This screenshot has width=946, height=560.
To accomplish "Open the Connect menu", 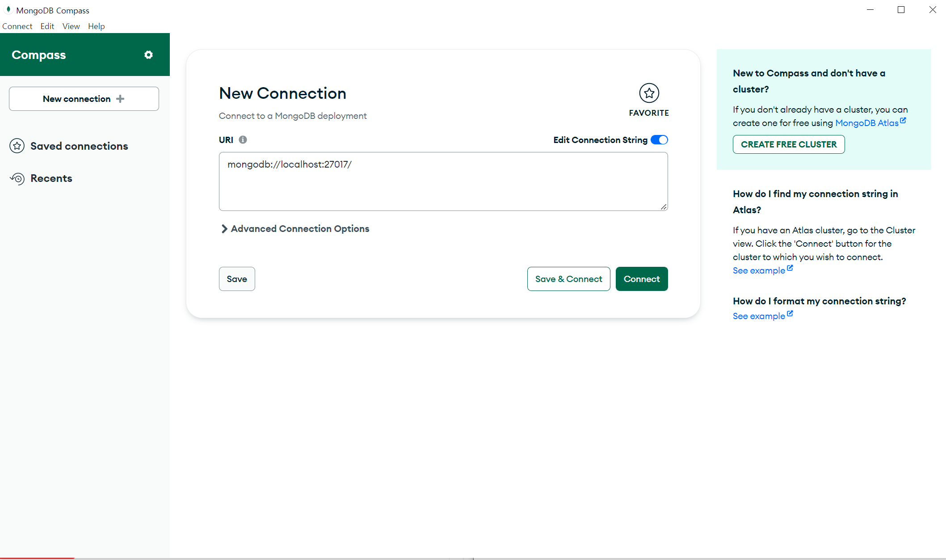I will point(17,26).
